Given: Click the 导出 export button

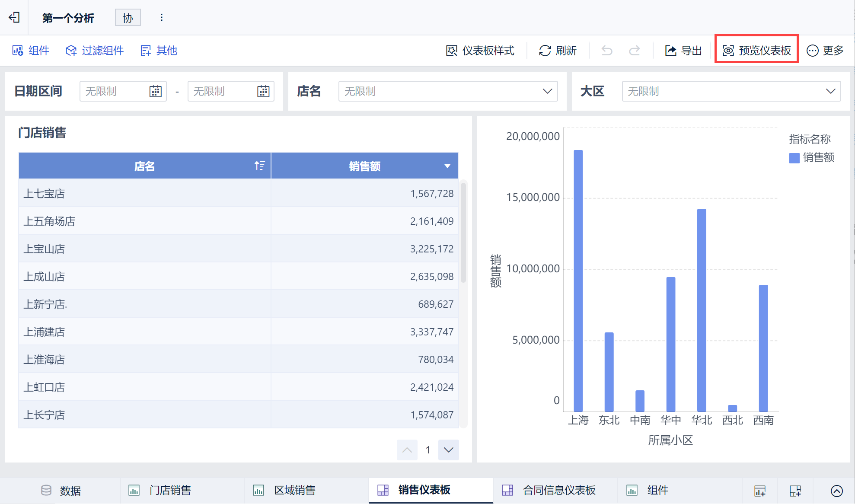Looking at the screenshot, I should (683, 51).
